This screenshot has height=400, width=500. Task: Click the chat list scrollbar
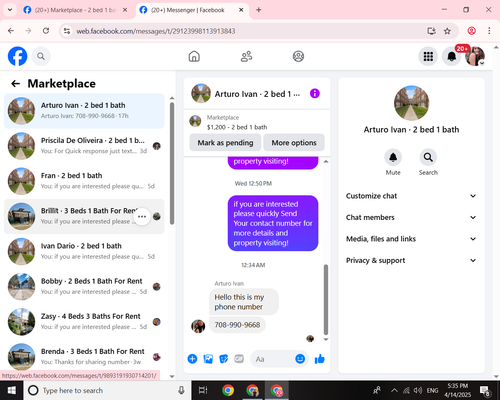tap(172, 163)
